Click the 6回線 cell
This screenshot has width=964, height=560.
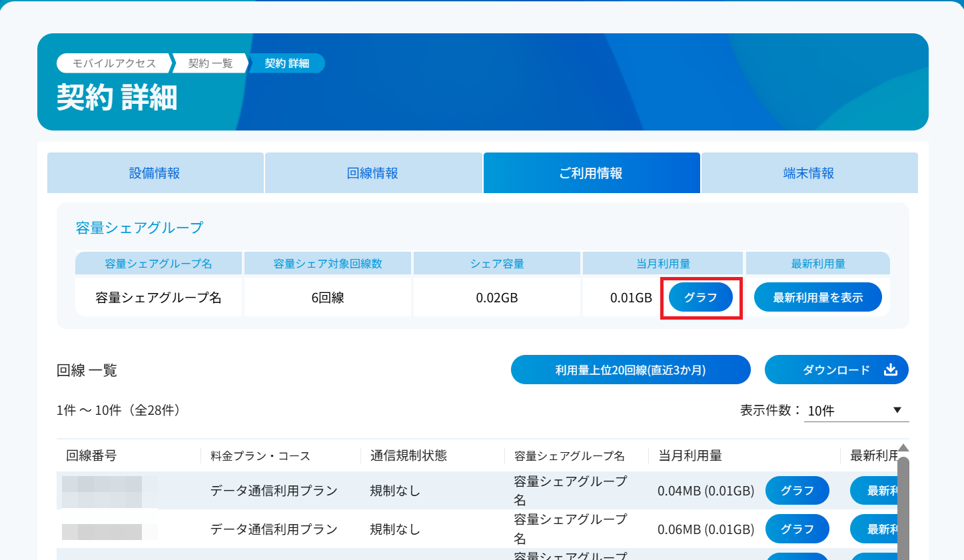[x=328, y=298]
